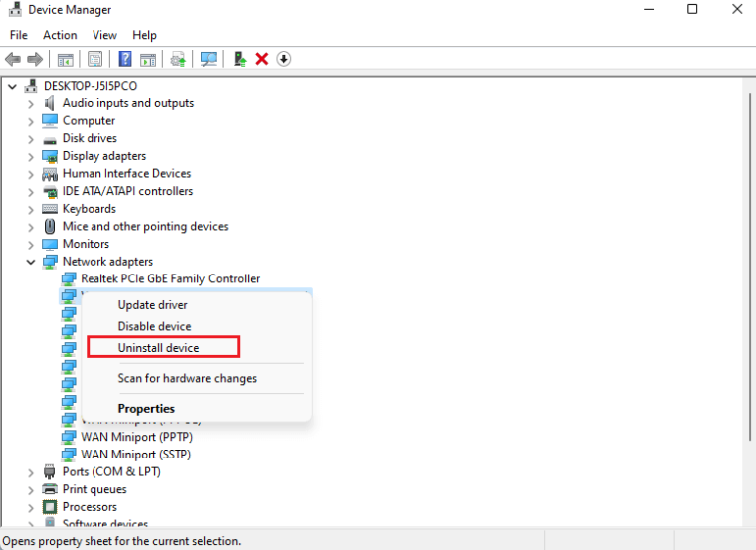This screenshot has height=550, width=756.
Task: Open the View menu
Action: (x=104, y=35)
